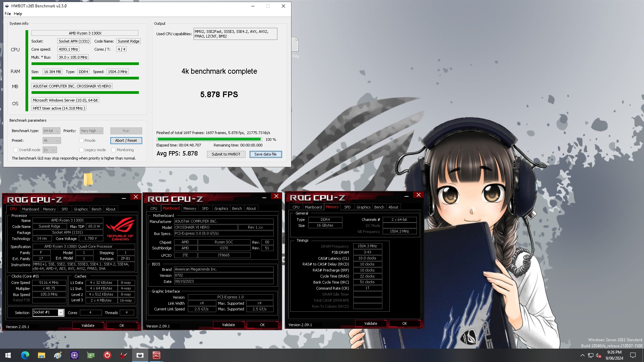The height and width of the screenshot is (362, 644).
Task: Click the benchmark progress bar at 100%
Action: 209,139
